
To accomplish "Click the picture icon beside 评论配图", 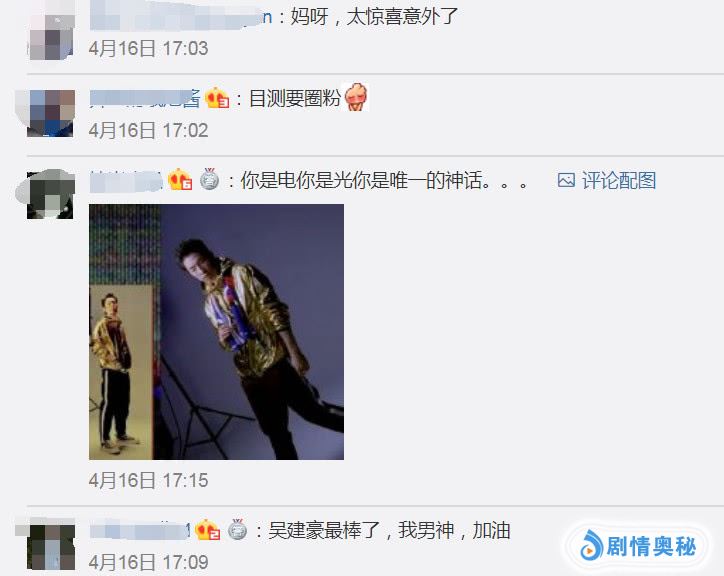I will point(566,180).
